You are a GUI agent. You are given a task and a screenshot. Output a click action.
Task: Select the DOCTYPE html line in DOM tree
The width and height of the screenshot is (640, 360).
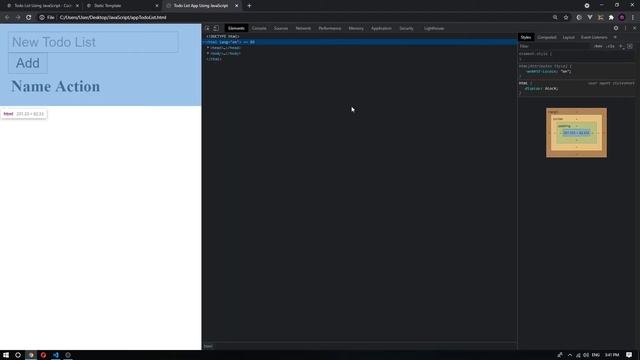[x=222, y=36]
